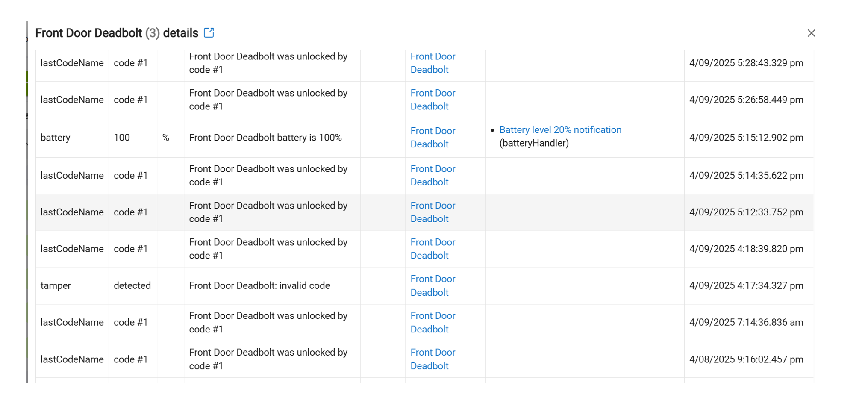Viewport: 868px width, 406px height.
Task: Click the battery value 100 cell
Action: [133, 138]
